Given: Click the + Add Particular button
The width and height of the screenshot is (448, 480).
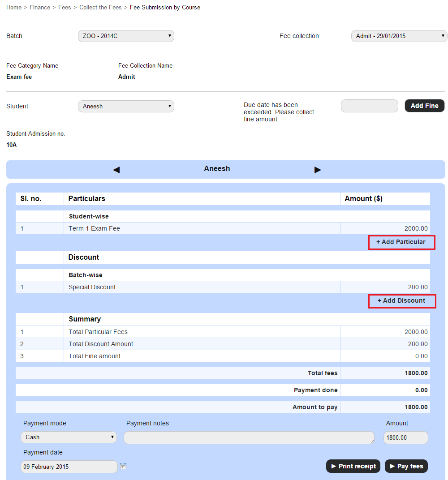Looking at the screenshot, I should click(x=401, y=242).
